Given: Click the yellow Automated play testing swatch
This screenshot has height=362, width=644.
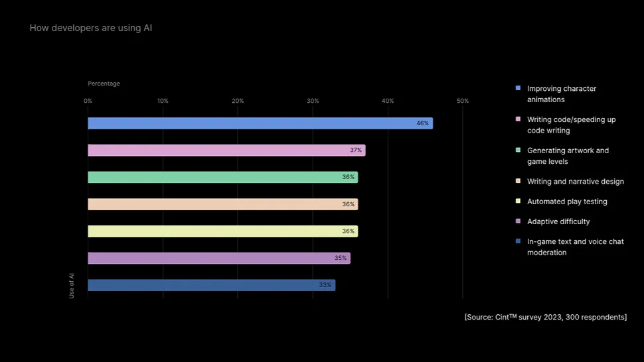Looking at the screenshot, I should [x=518, y=201].
